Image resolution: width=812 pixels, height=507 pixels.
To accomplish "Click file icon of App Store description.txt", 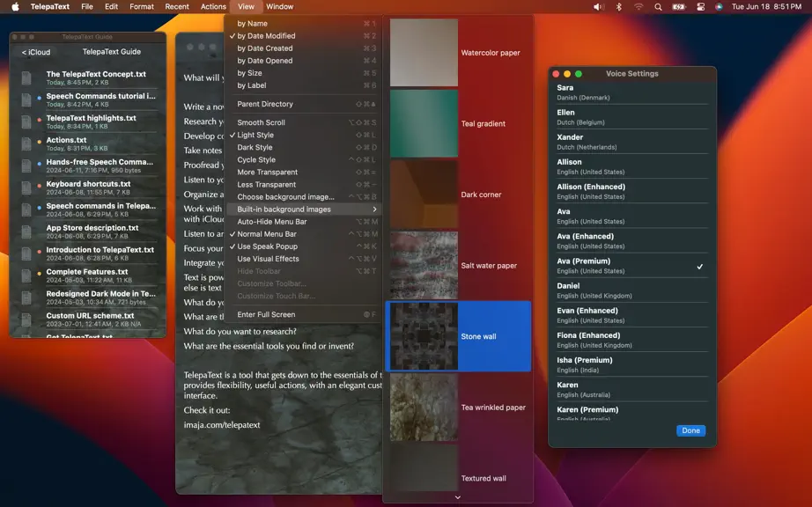I will point(26,231).
